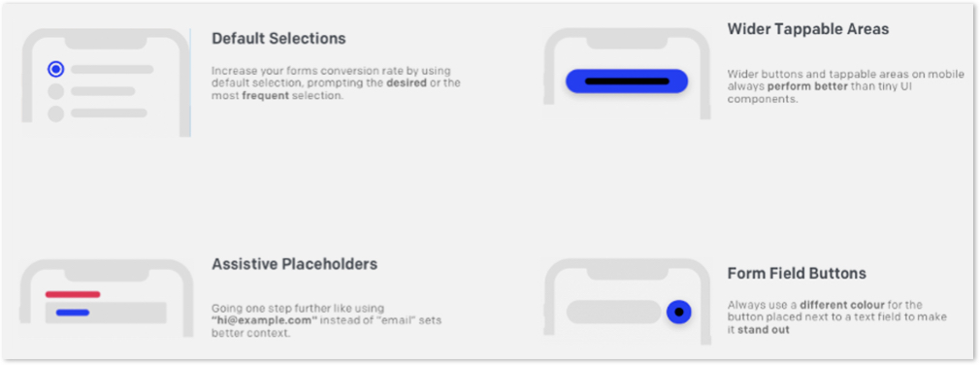Click the first radio option's gray label bar
This screenshot has width=980, height=365.
pos(113,69)
